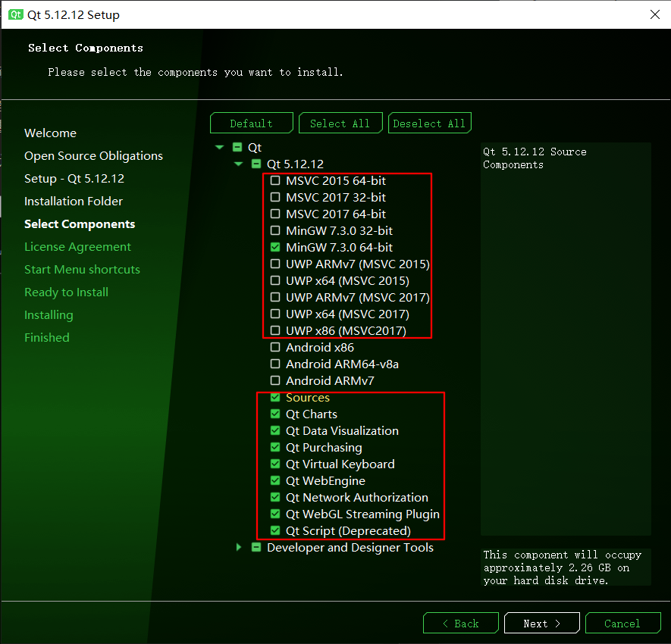This screenshot has height=644, width=671.
Task: Check MSVC 2017 64-bit checkbox
Action: [275, 214]
